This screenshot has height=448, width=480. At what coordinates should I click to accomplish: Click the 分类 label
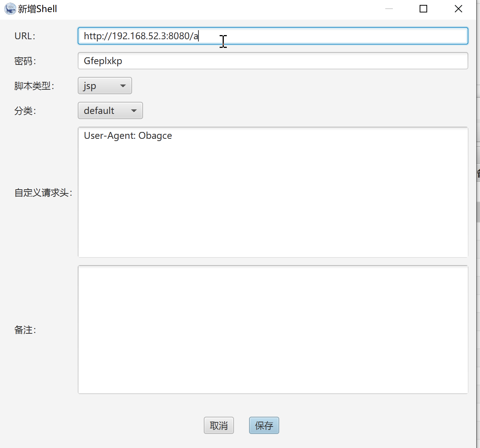pyautogui.click(x=25, y=111)
